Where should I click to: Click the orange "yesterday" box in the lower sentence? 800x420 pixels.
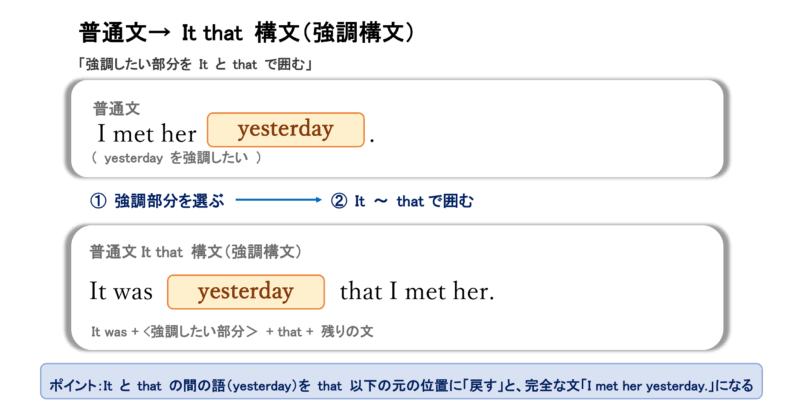246,292
